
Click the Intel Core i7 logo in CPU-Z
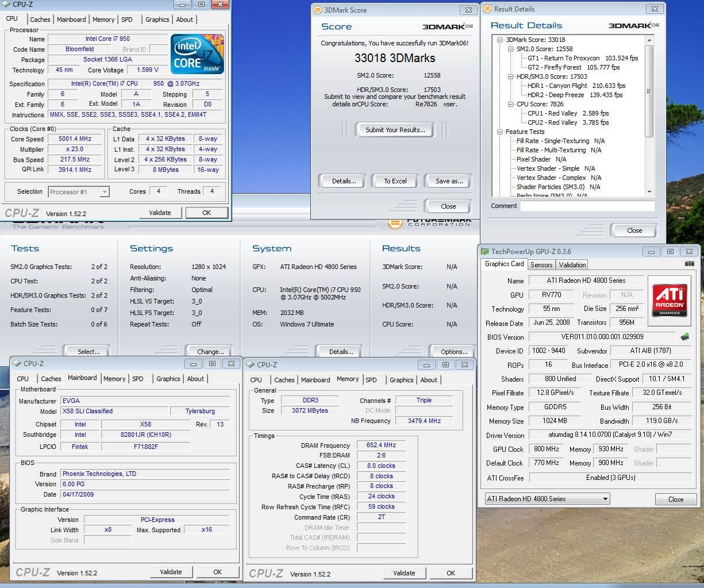197,53
